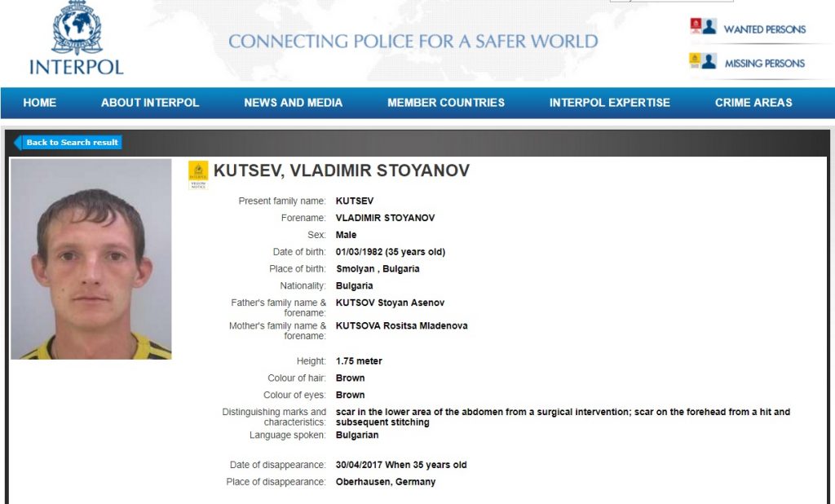
Task: Open the WANTED PERSONS link
Action: pyautogui.click(x=764, y=29)
